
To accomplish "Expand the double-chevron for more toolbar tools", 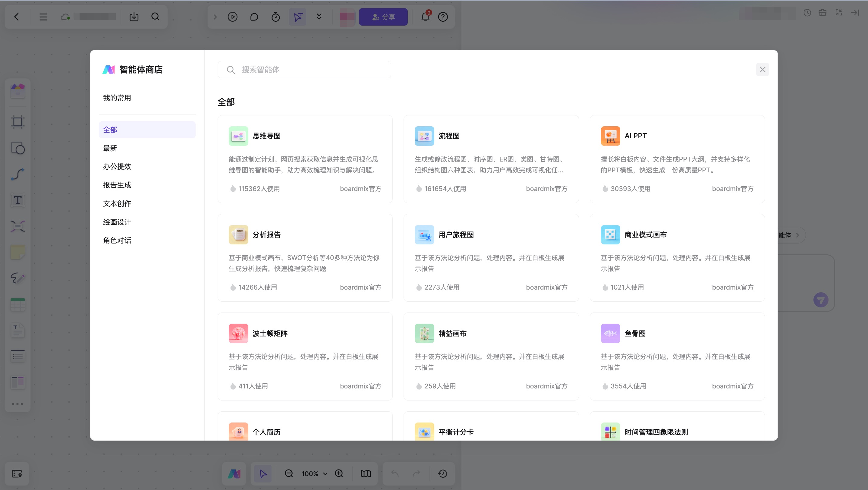I will tap(319, 17).
